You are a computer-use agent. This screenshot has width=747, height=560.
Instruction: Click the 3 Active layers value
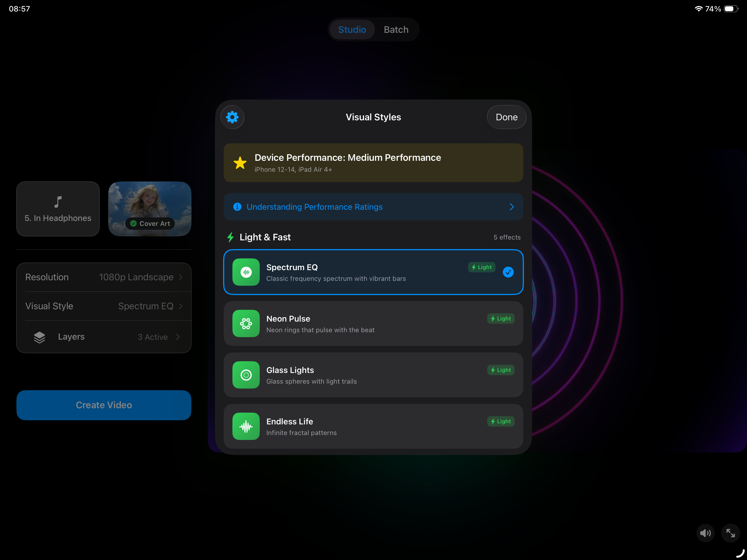coord(153,337)
